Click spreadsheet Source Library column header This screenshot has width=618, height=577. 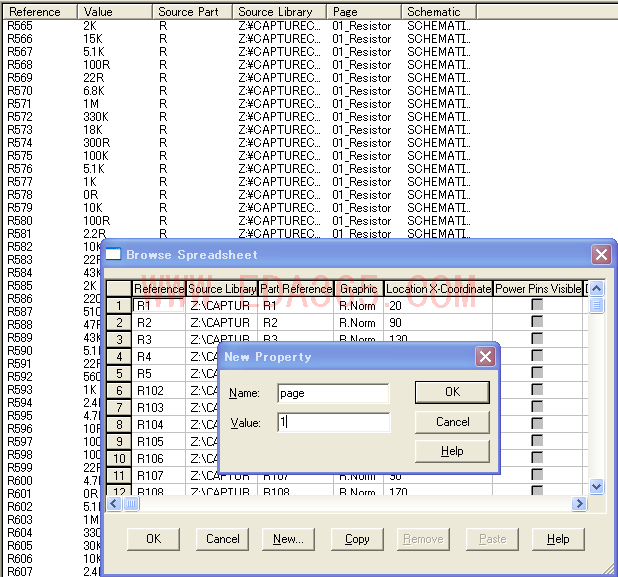coord(222,289)
